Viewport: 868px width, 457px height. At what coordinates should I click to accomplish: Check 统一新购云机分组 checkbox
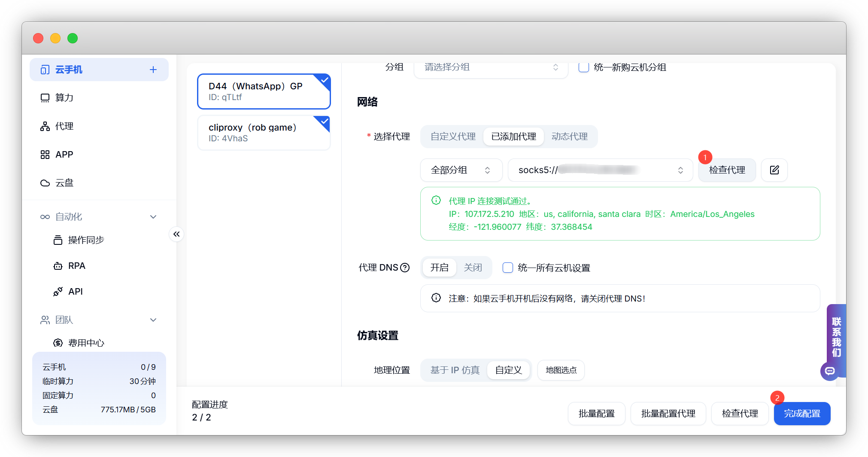(x=583, y=67)
